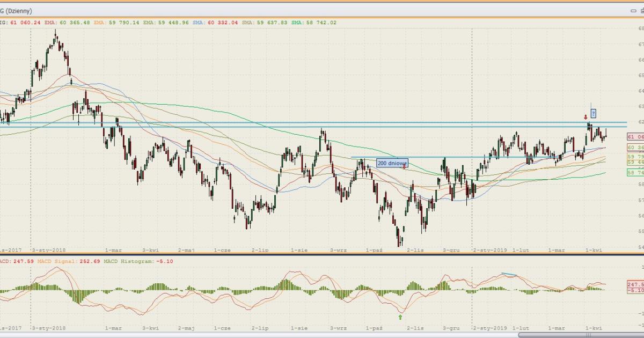Screen dimensions: 644x338
Task: Click the red 61 06 current price tag
Action: [635, 137]
